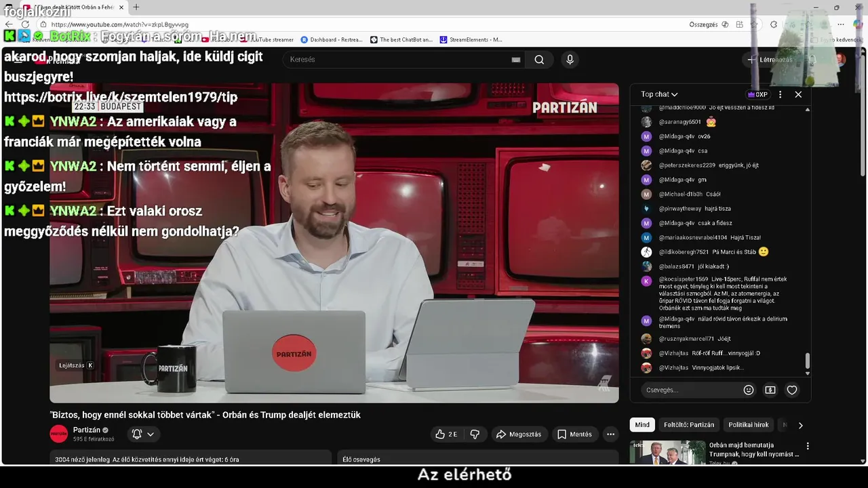Viewport: 868px width, 488px height.
Task: Open the Partizán channel avatar
Action: click(x=59, y=434)
